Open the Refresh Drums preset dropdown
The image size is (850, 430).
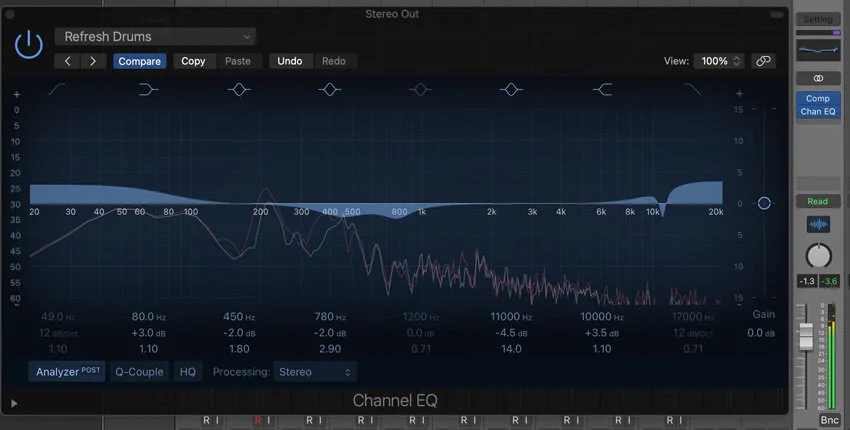(x=155, y=37)
